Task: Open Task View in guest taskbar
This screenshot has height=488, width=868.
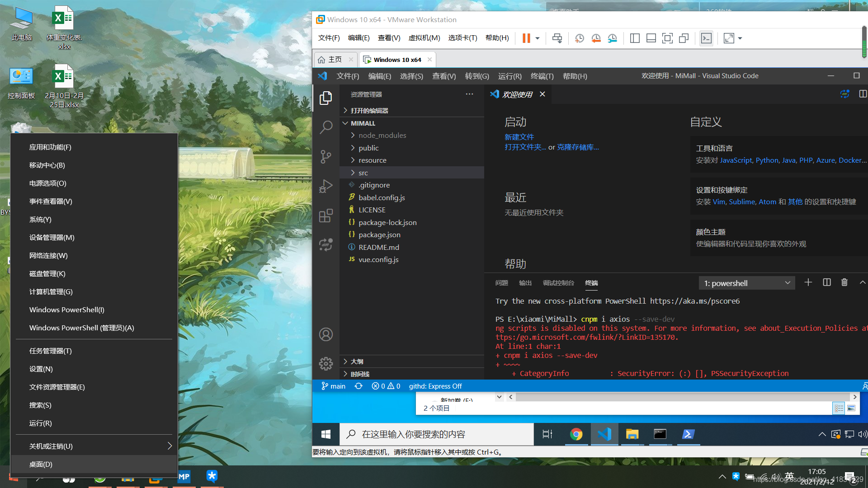Action: click(x=547, y=435)
